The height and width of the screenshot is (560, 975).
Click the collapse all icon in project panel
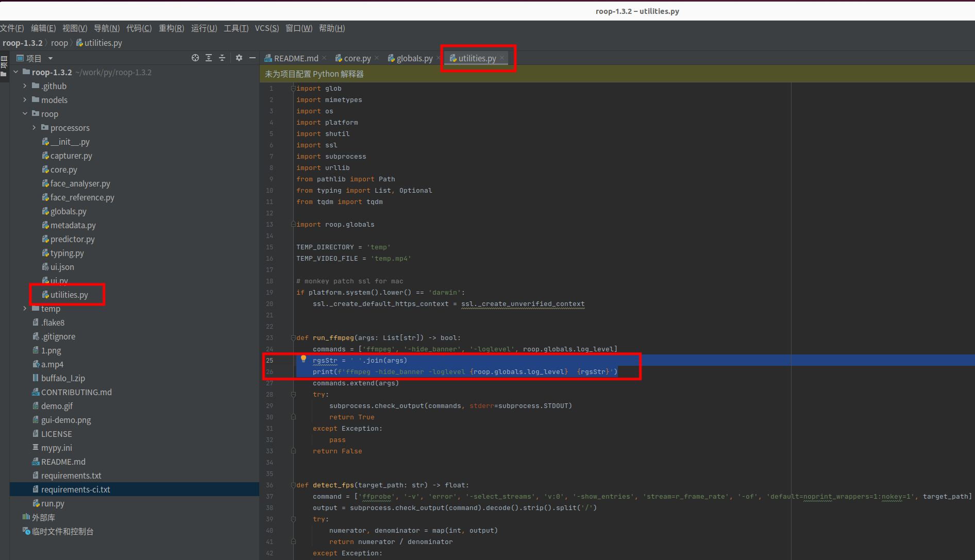(x=222, y=58)
